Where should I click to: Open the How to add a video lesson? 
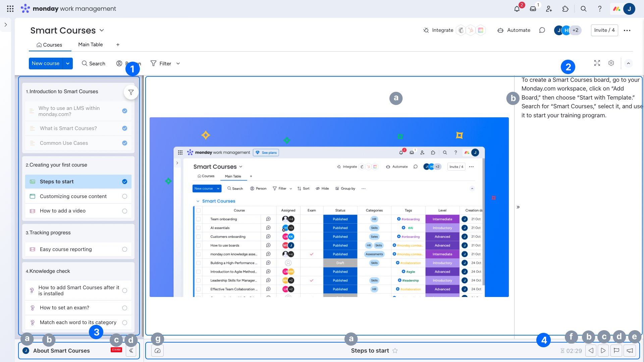pos(78,211)
